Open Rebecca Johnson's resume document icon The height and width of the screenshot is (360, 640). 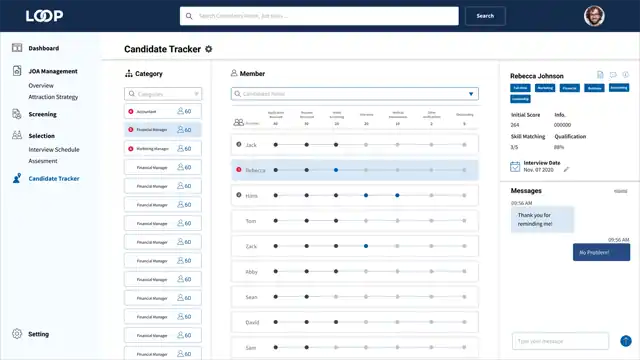pyautogui.click(x=600, y=75)
